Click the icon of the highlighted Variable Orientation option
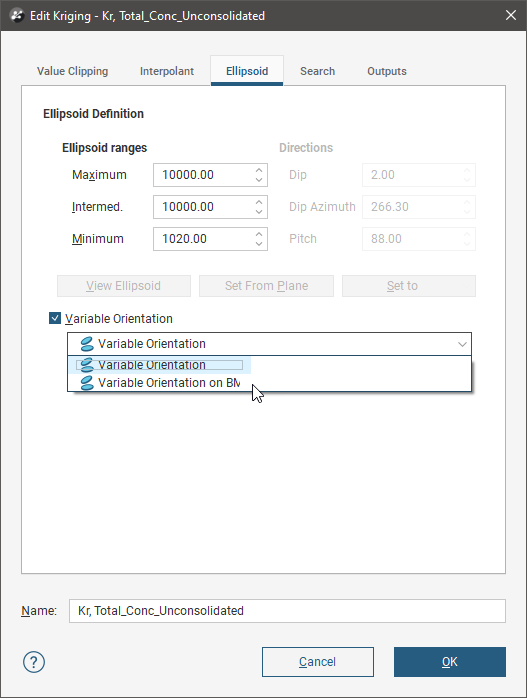The image size is (527, 698). (x=87, y=365)
